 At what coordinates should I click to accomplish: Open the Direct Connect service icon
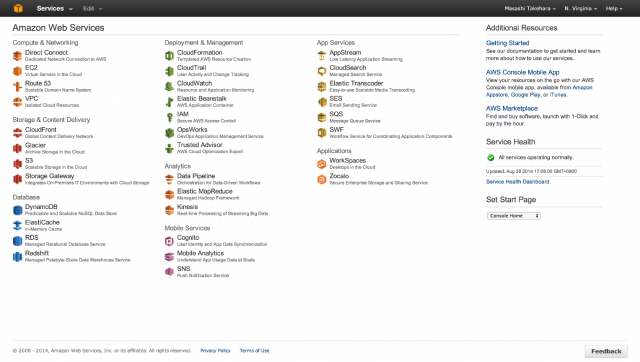[17, 56]
